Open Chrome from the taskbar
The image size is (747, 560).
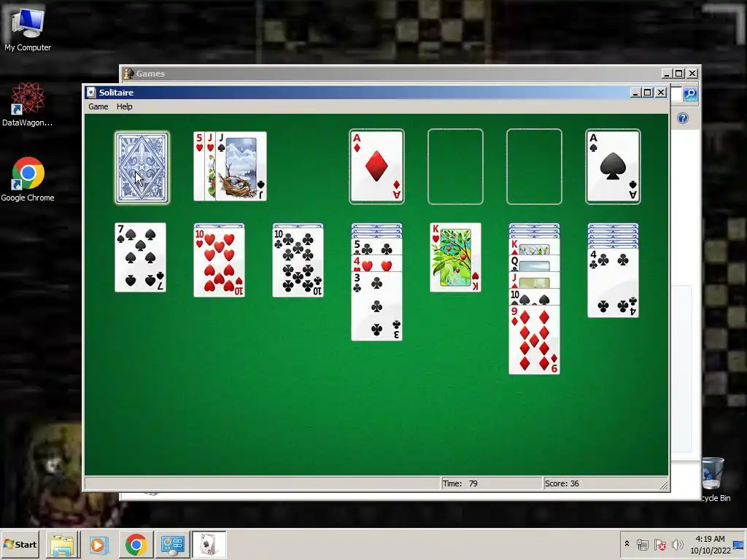tap(136, 545)
